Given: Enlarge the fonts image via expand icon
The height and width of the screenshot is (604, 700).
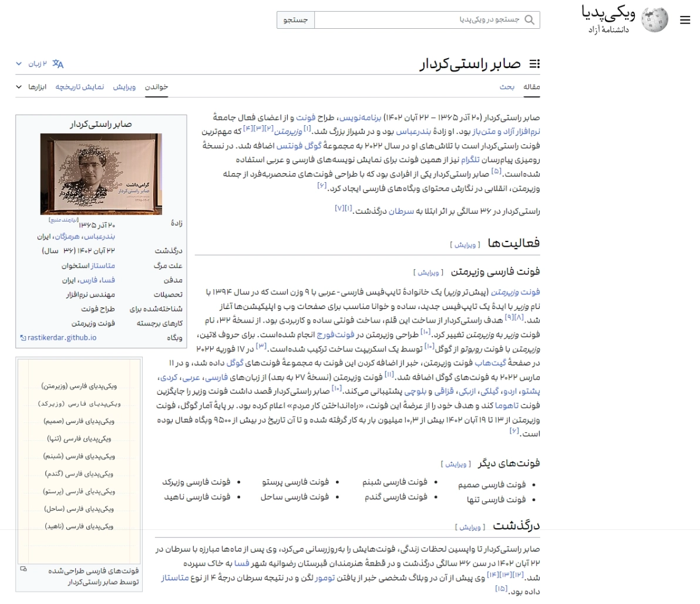Looking at the screenshot, I should pyautogui.click(x=23, y=569).
